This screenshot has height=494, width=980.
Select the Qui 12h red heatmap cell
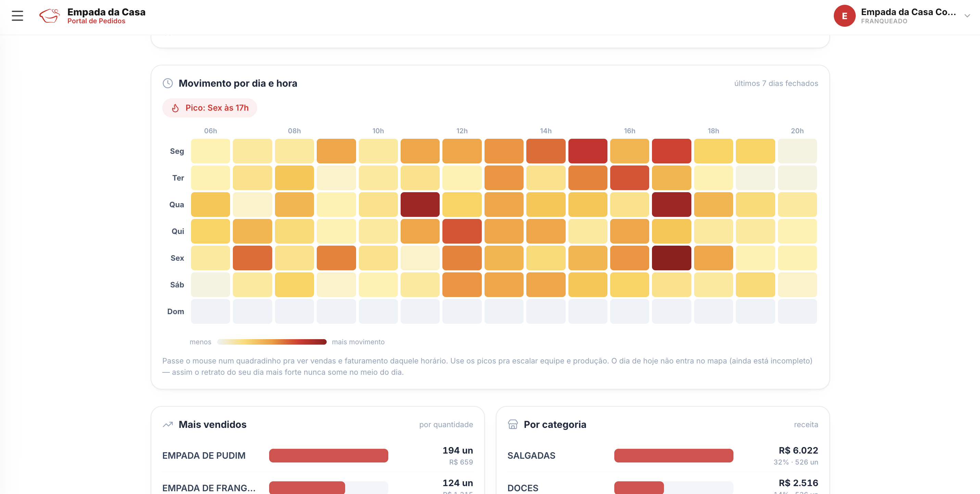462,231
